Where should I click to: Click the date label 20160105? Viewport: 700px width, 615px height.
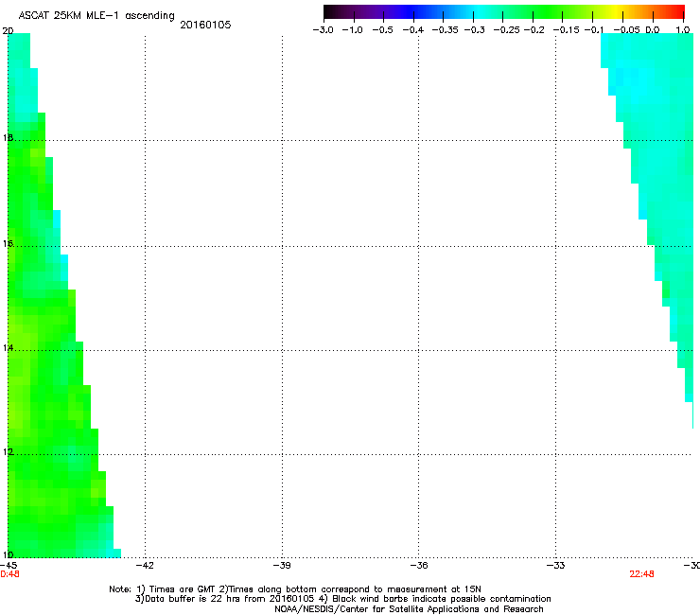click(205, 25)
